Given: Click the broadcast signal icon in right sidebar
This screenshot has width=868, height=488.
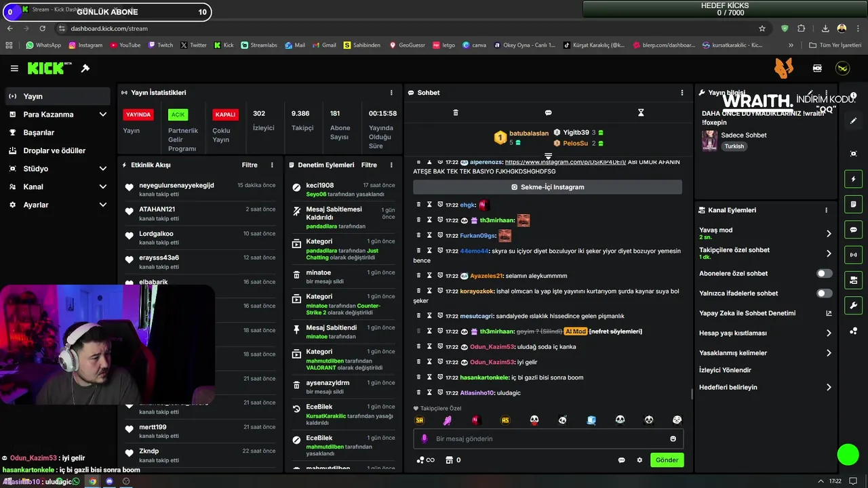Looking at the screenshot, I should [853, 255].
